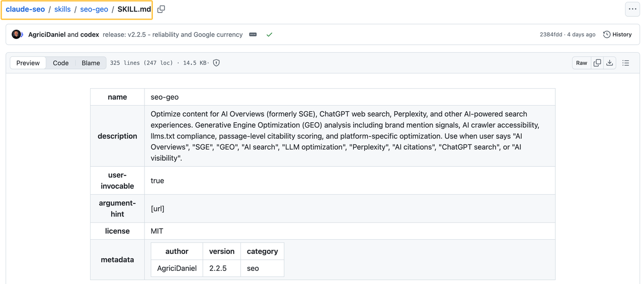View the green check status
Screen dimensions: 644x284
coord(269,35)
